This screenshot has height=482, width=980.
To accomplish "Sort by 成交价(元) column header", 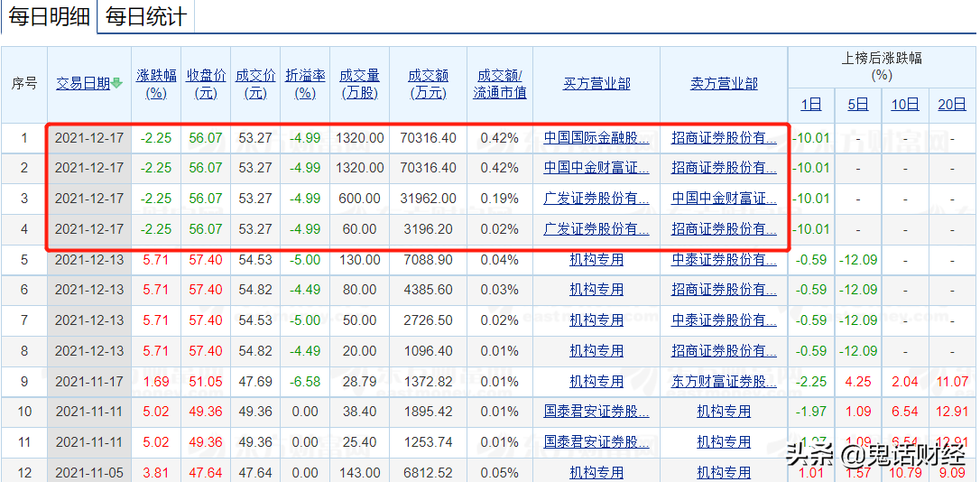I will 255,85.
